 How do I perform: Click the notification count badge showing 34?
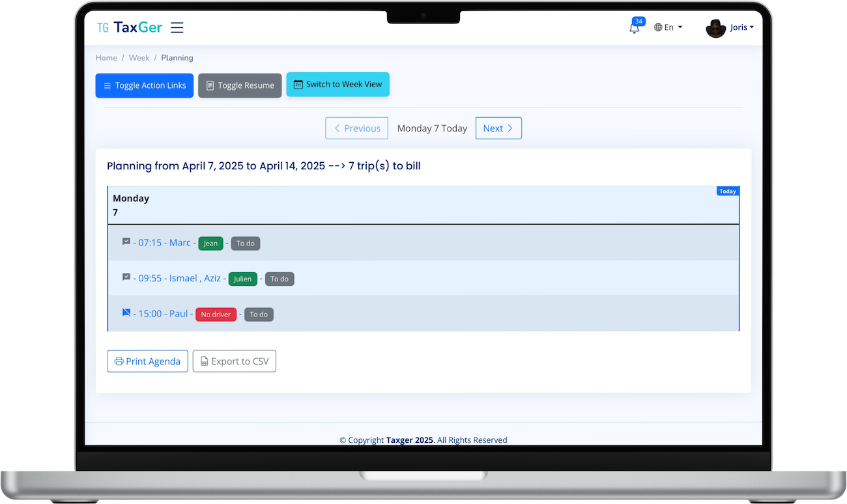[x=639, y=21]
